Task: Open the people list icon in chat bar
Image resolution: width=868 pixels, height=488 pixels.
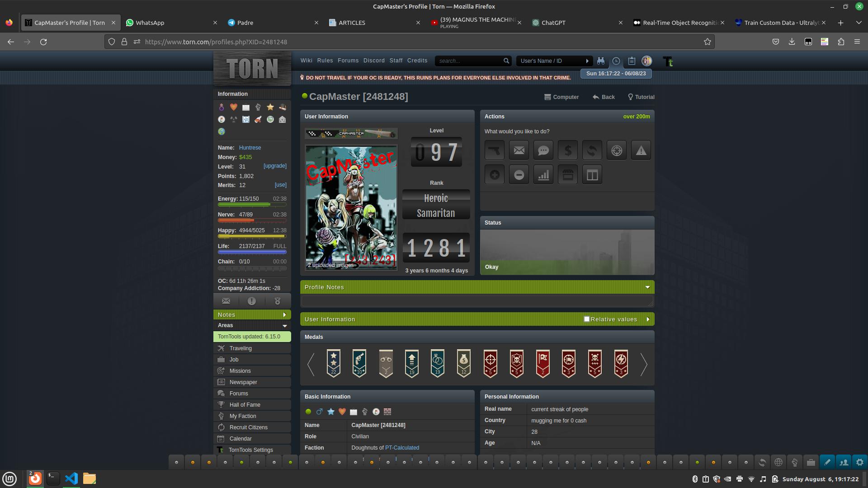Action: [x=844, y=462]
